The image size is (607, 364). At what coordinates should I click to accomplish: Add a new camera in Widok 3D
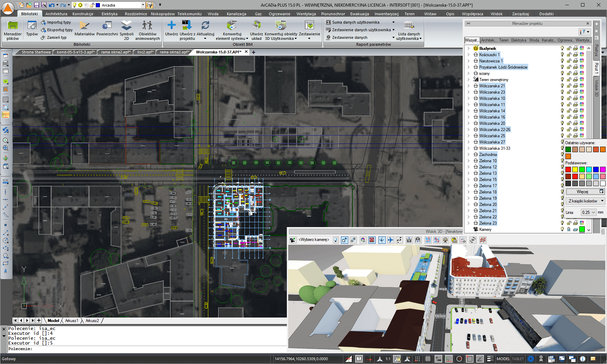point(293,240)
